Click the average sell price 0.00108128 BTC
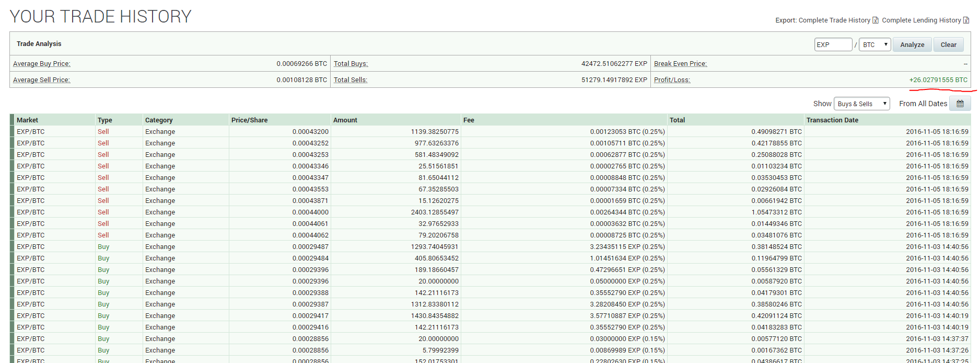Image resolution: width=980 pixels, height=363 pixels. coord(302,80)
